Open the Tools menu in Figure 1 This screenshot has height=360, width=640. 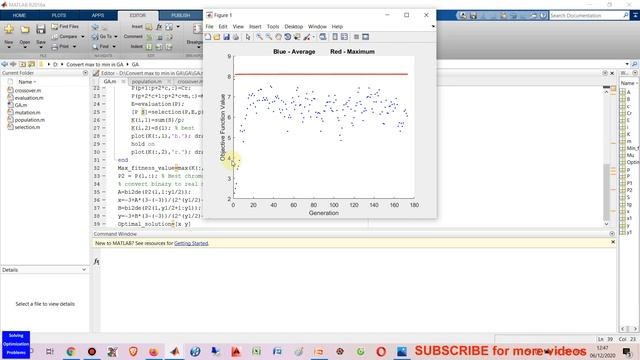click(x=273, y=27)
